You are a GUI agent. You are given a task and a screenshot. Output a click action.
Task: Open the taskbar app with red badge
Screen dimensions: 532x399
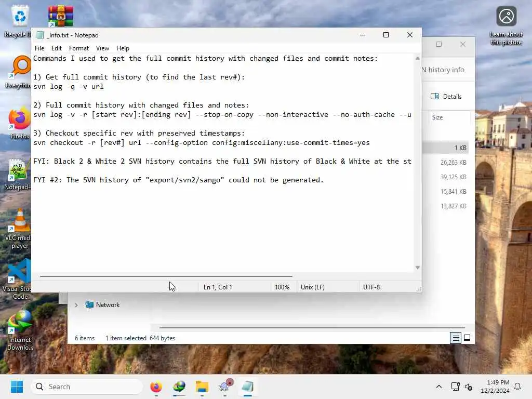click(225, 387)
